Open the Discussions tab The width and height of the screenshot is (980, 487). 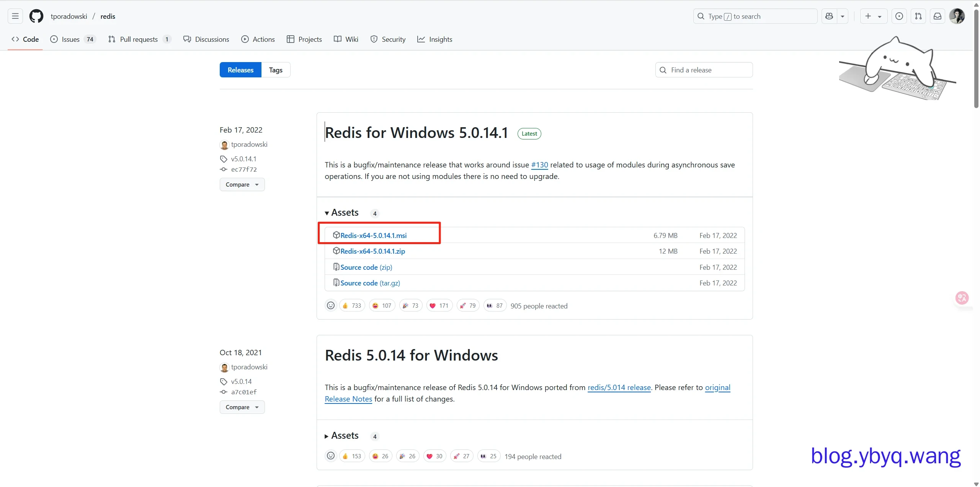coord(206,39)
